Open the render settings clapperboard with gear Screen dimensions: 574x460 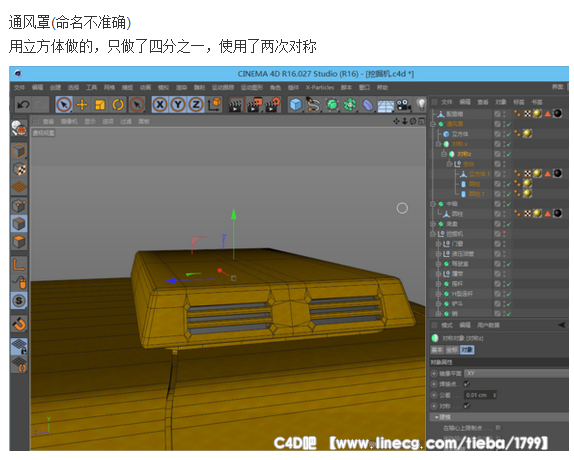tap(273, 105)
